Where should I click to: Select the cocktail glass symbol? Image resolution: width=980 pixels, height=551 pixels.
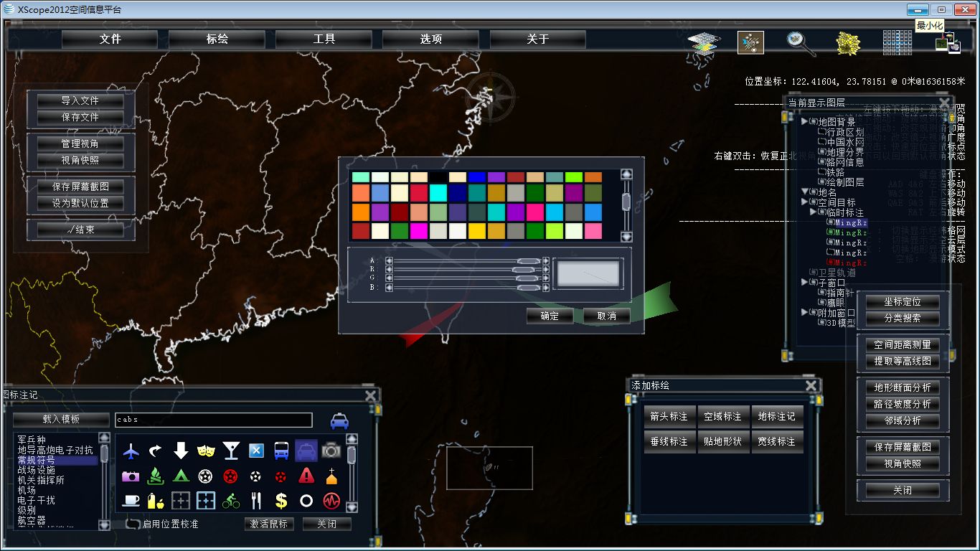pyautogui.click(x=231, y=451)
